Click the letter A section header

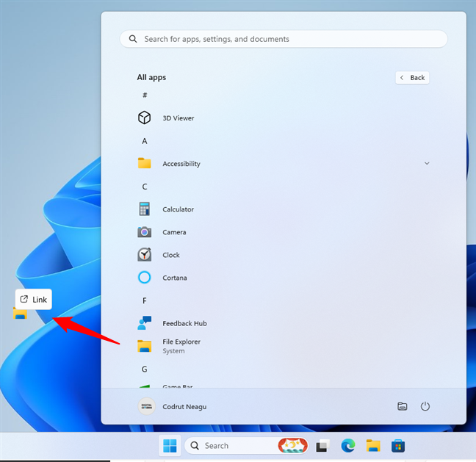coord(145,141)
